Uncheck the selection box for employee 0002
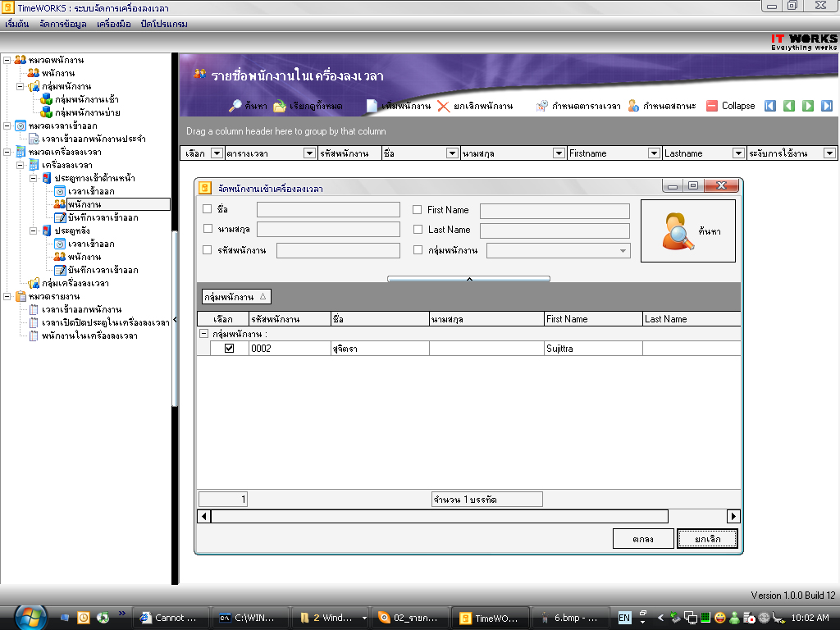840x630 pixels. 230,349
